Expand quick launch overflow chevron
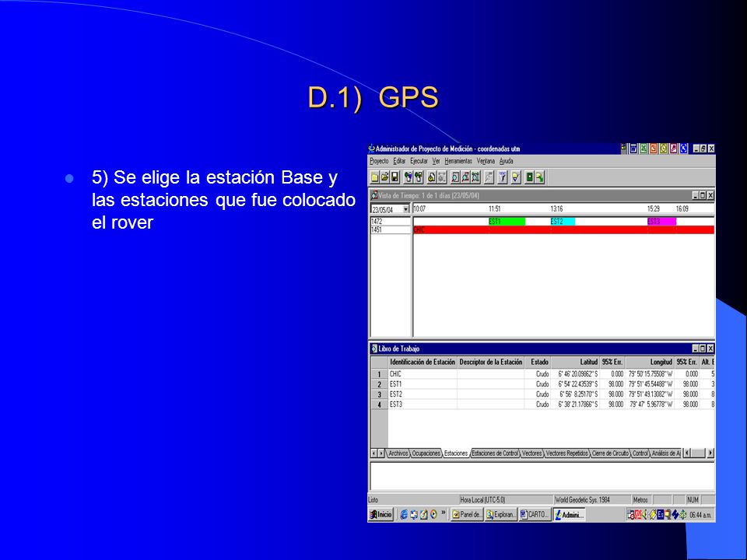747x560 pixels. tap(443, 513)
